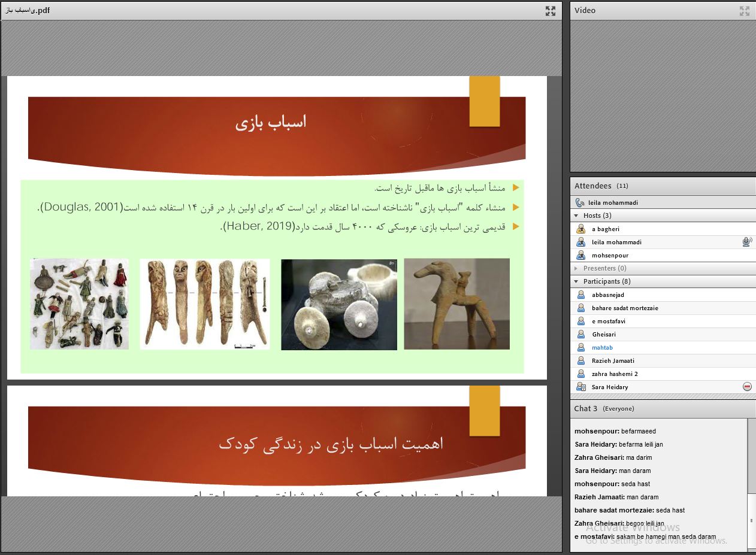Click the clay horse figurine image
756x555 pixels.
pyautogui.click(x=457, y=304)
